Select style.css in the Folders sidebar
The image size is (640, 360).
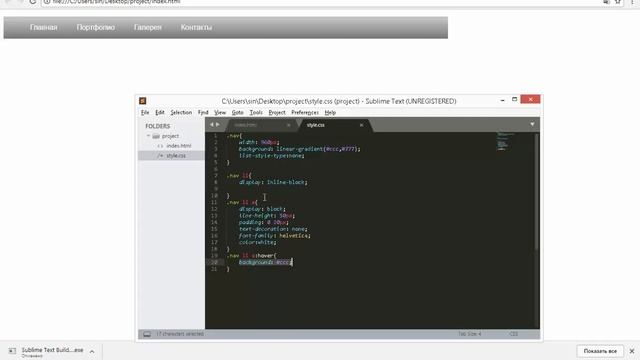(176, 156)
